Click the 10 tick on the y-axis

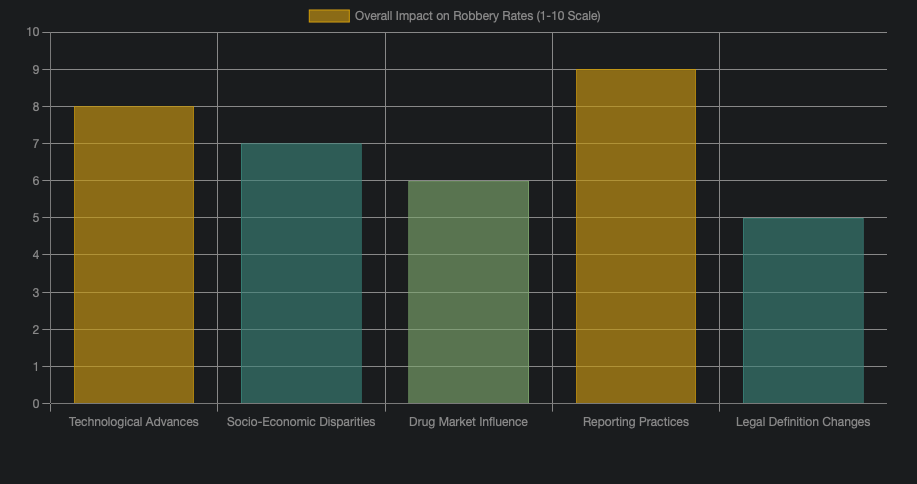[x=33, y=32]
